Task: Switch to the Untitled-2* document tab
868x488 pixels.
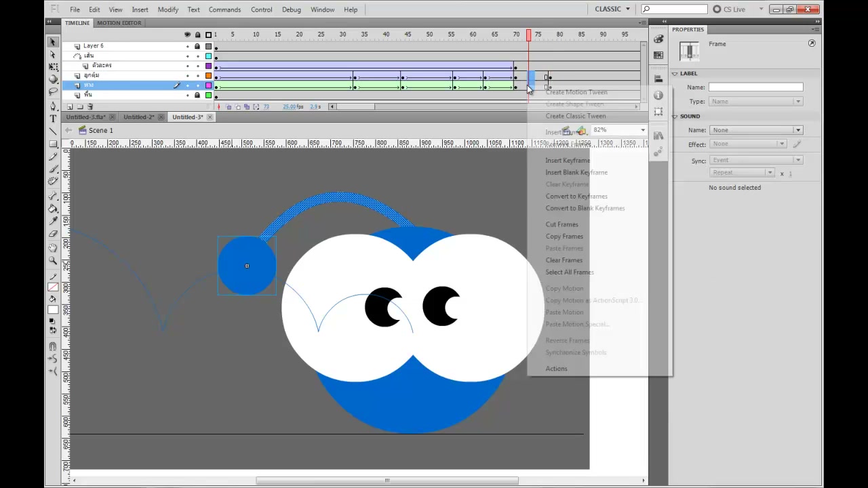Action: [x=139, y=117]
